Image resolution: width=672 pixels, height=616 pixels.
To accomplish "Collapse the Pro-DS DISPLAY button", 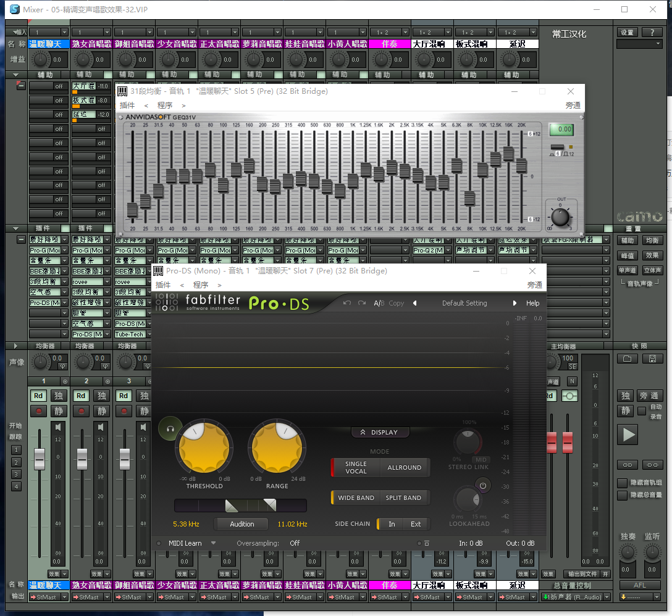I will pos(380,432).
